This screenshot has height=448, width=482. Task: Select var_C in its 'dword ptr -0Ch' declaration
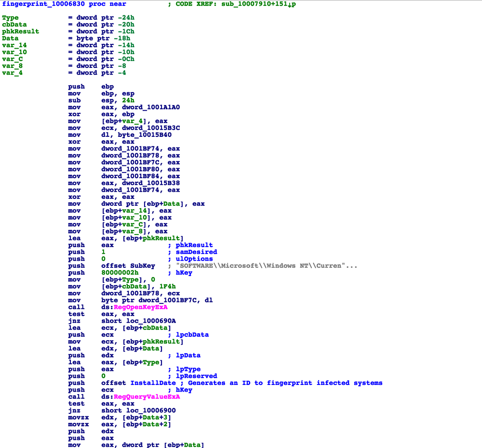point(13,59)
